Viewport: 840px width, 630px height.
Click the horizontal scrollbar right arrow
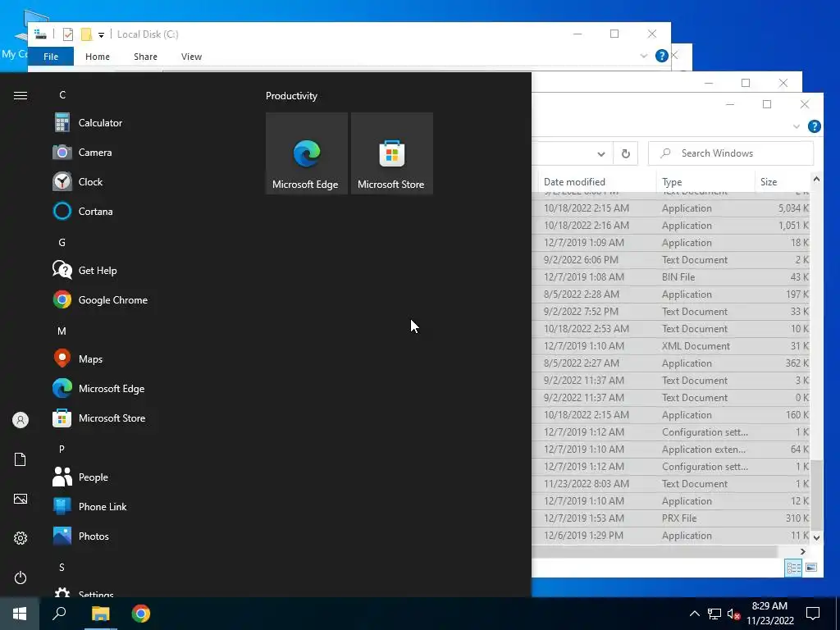[802, 552]
